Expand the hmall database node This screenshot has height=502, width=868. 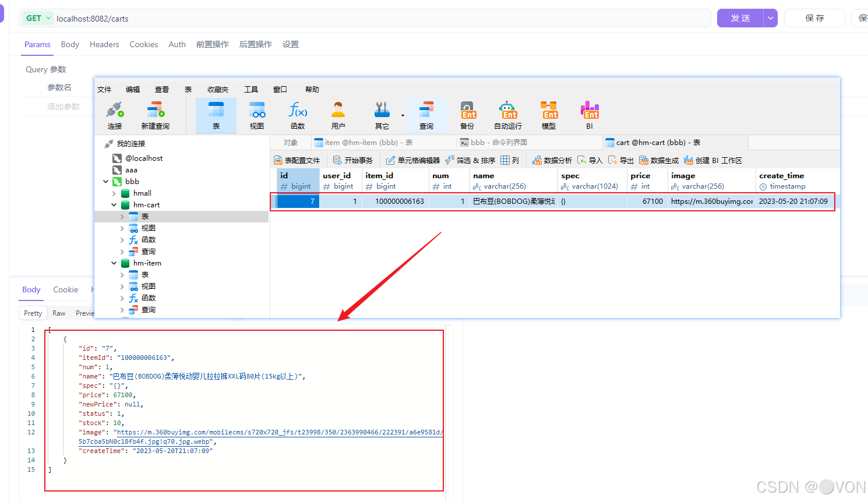tap(114, 193)
